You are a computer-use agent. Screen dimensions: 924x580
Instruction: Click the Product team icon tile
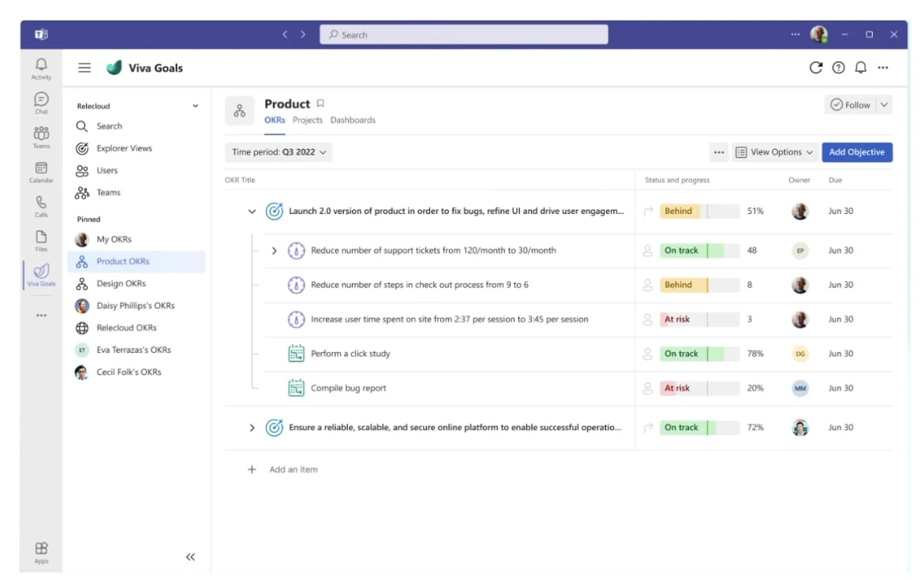239,110
